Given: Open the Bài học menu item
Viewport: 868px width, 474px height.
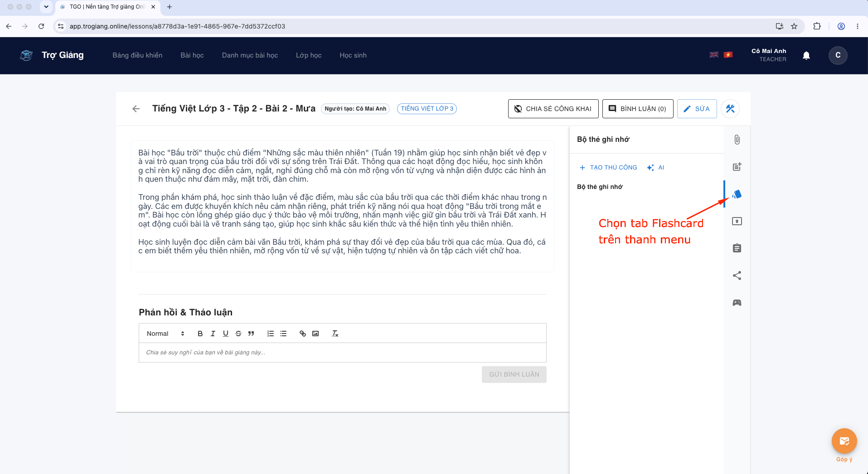Looking at the screenshot, I should [192, 55].
